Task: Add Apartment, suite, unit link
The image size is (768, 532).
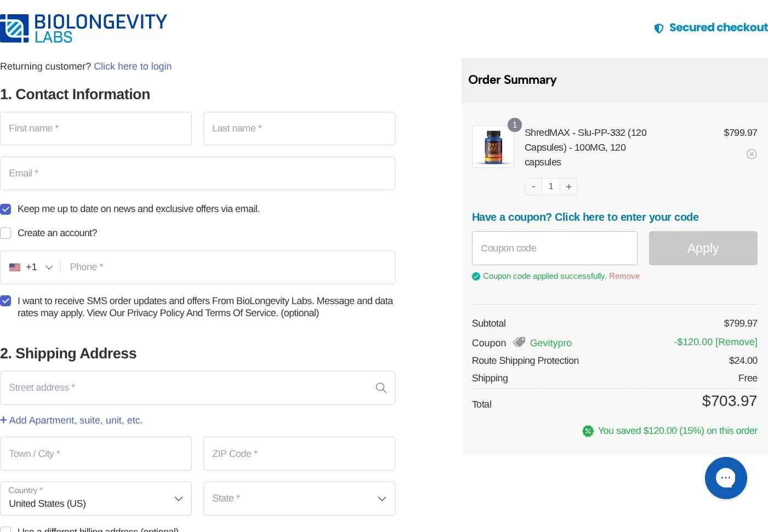Action: (71, 420)
